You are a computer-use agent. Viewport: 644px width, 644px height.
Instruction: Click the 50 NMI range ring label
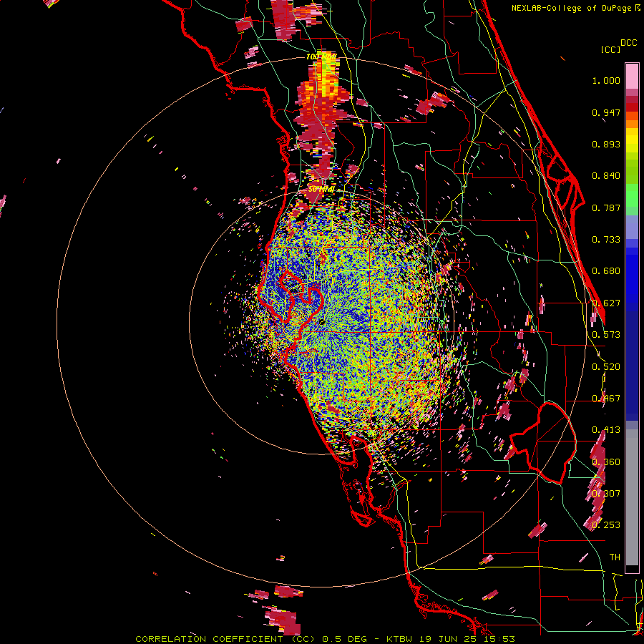click(x=321, y=190)
